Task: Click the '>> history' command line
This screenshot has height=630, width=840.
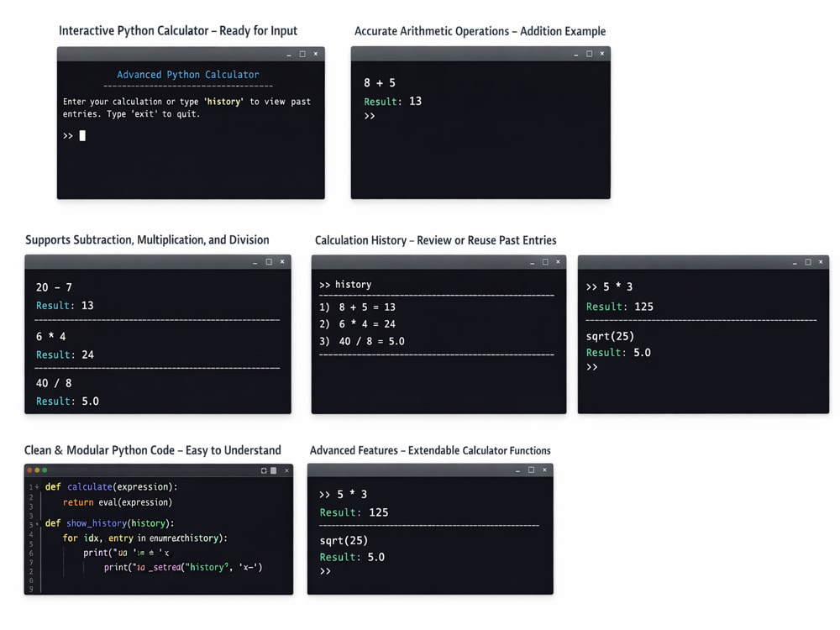Action: 345,285
